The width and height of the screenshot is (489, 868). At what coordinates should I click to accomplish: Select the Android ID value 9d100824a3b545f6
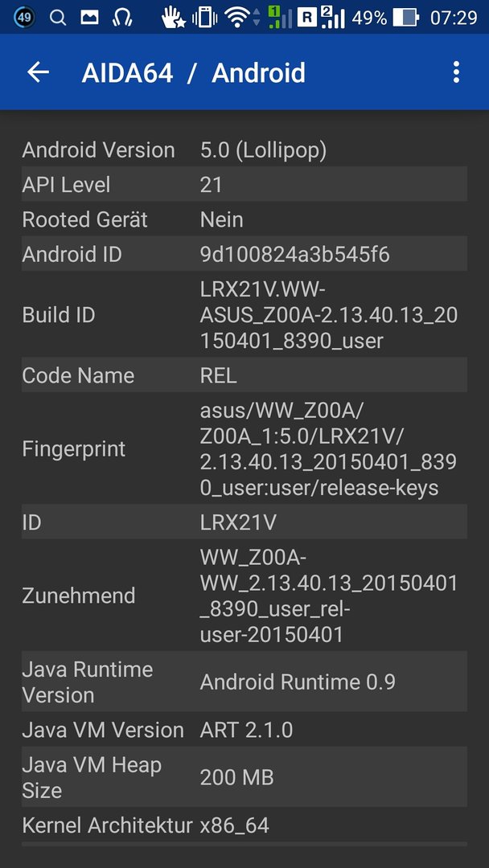coord(294,254)
